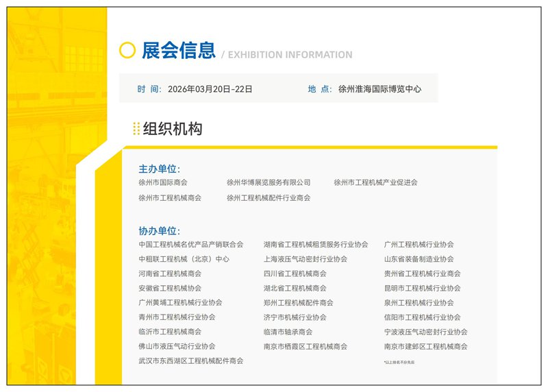Select 上海液压气动密封行业协会
This screenshot has width=548, height=392.
(x=306, y=259)
